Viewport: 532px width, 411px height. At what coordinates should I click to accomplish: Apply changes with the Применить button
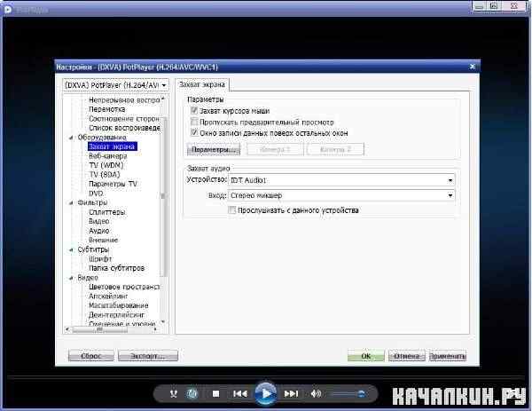[448, 356]
